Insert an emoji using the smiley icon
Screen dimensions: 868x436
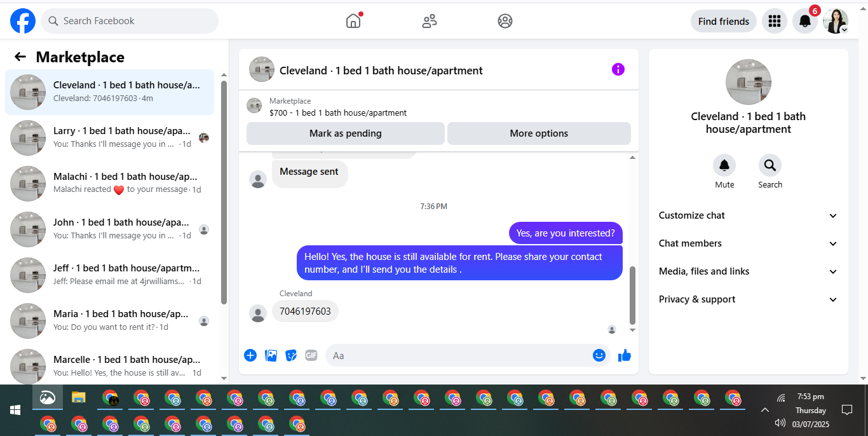(x=599, y=355)
